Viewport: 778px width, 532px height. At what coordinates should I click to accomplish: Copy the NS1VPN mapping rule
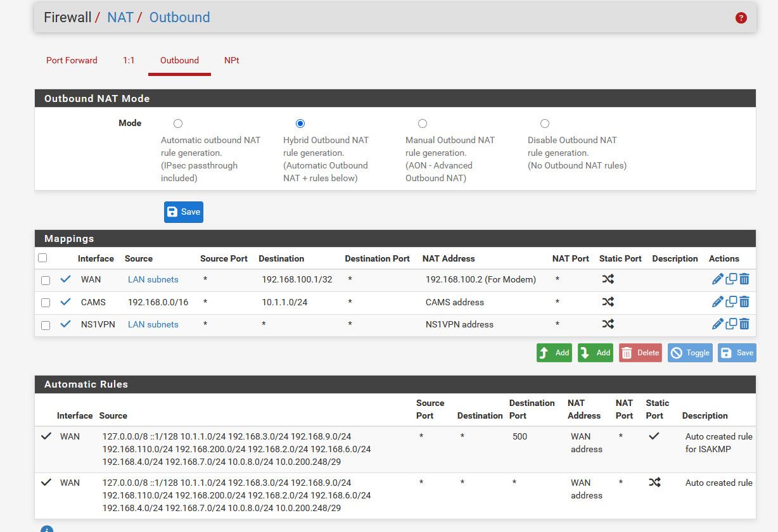tap(731, 324)
